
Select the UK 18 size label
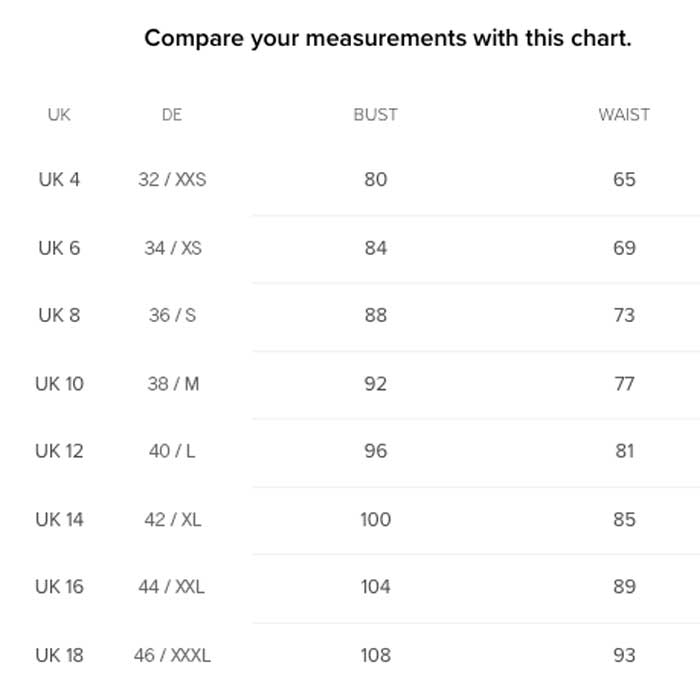click(x=59, y=655)
